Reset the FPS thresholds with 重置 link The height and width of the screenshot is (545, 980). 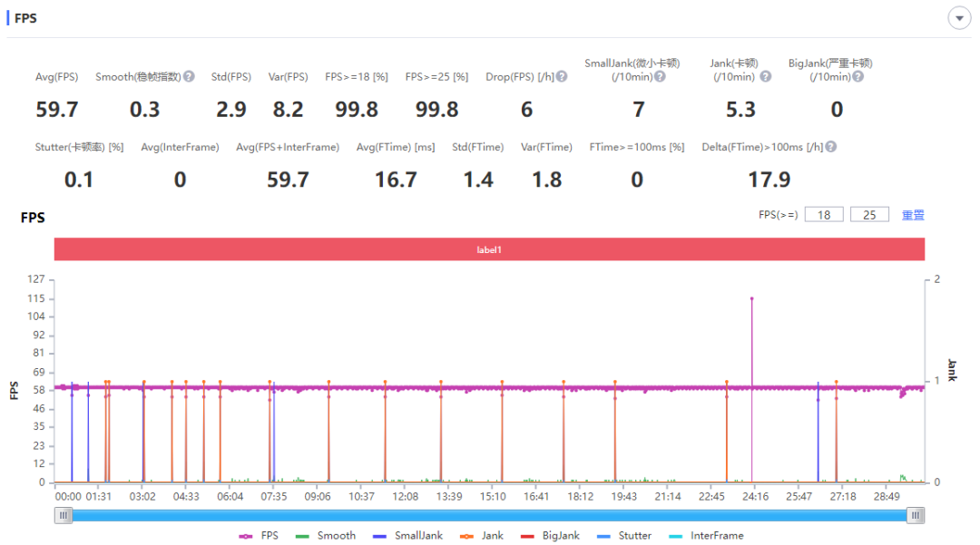913,215
